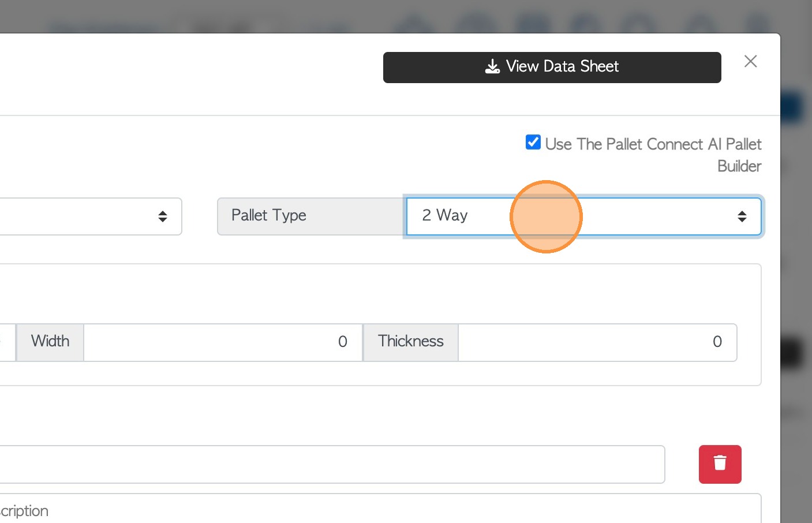812x523 pixels.
Task: Focus the long text field beside the trash button
Action: (329, 464)
